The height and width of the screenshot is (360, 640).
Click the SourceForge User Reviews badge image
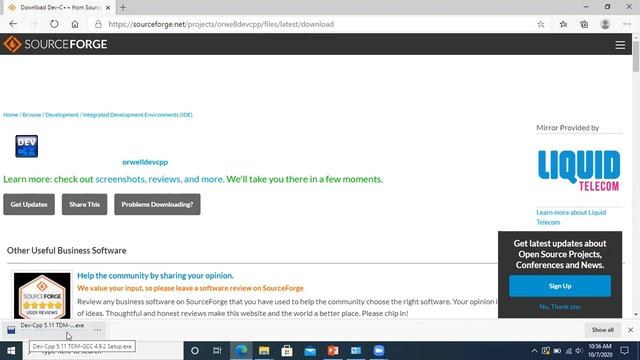[x=42, y=296]
